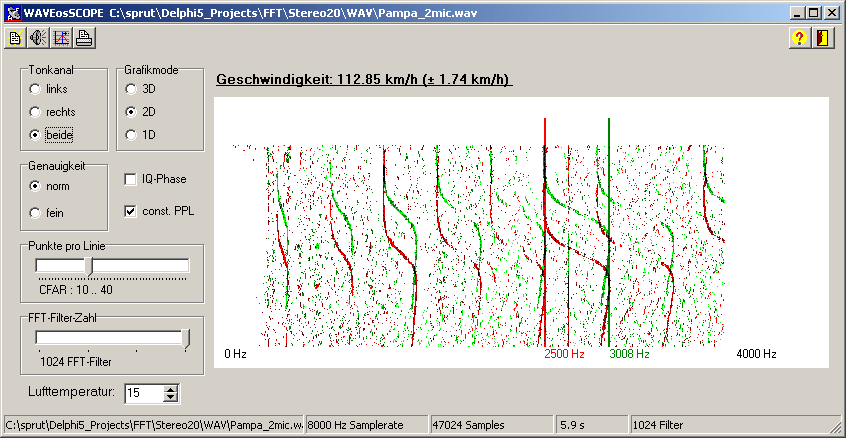Click the printer icon
Image resolution: width=846 pixels, height=438 pixels.
[84, 39]
